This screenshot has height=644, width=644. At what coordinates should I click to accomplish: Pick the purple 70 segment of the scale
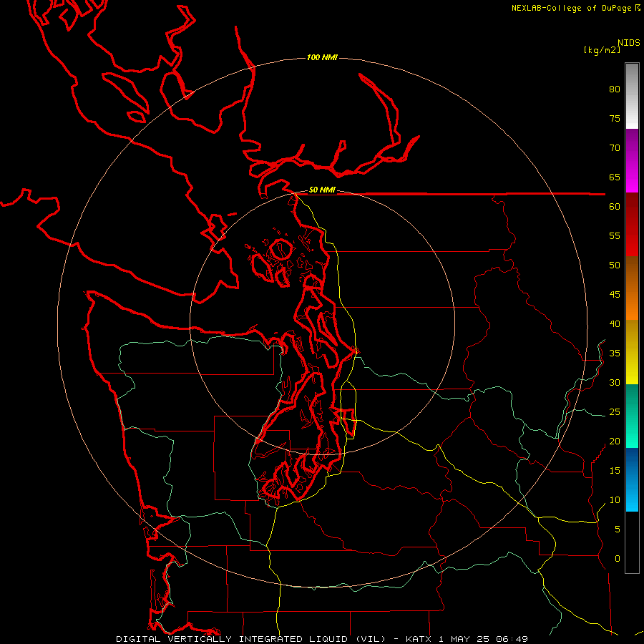[x=632, y=145]
